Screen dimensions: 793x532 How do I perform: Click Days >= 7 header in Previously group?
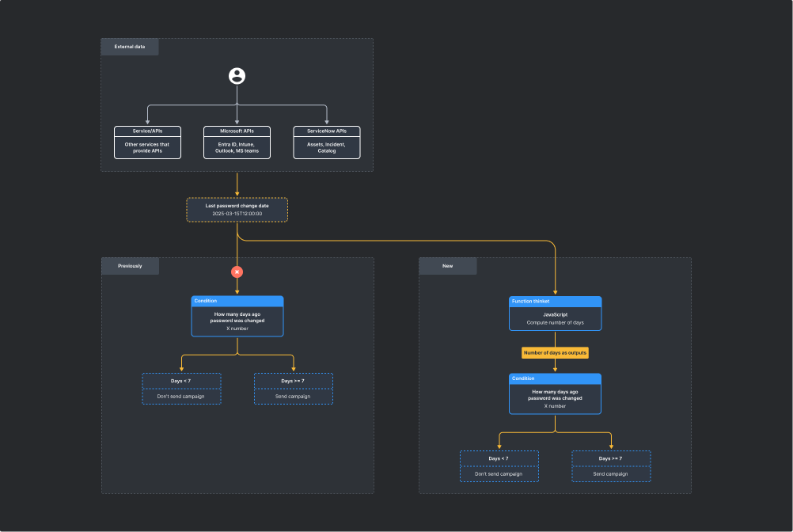293,381
